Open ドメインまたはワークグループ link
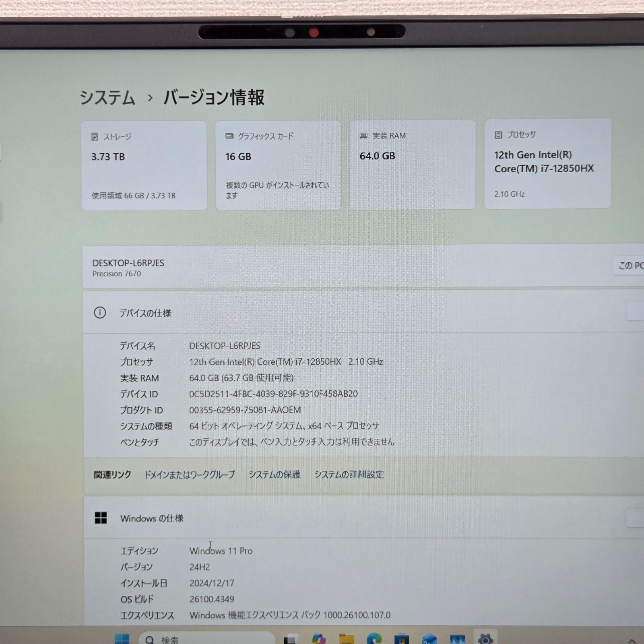Image resolution: width=644 pixels, height=644 pixels. coord(190,475)
